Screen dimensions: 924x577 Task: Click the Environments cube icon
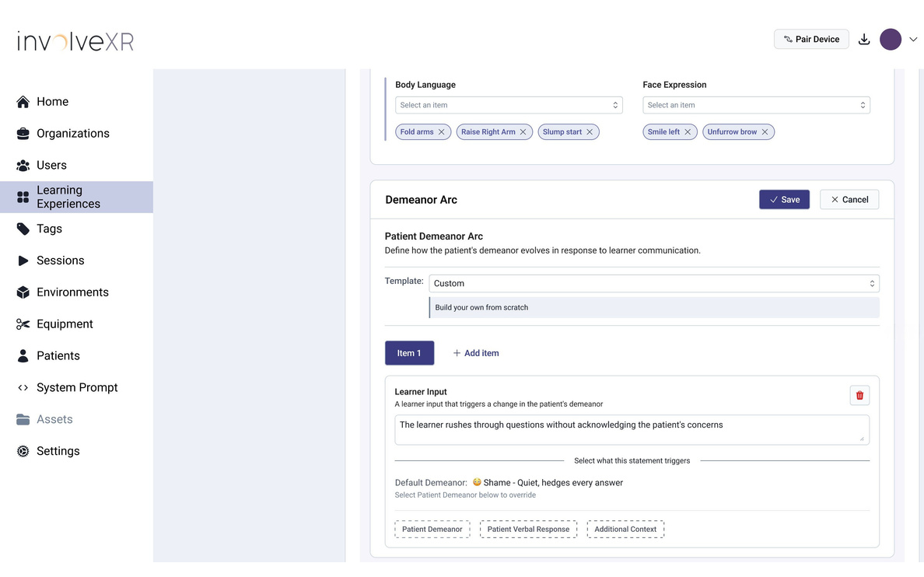click(x=23, y=292)
